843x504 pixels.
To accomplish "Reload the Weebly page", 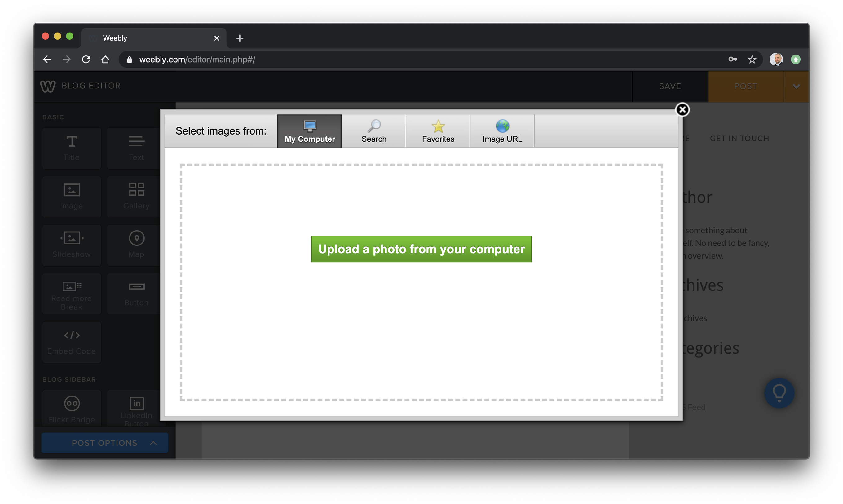I will click(86, 60).
